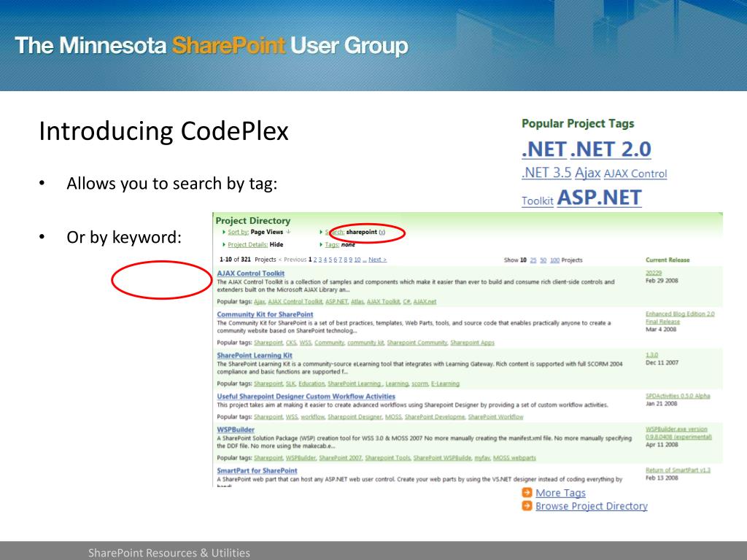Screen dimensions: 747x560
Task: Click the Project Details link in the directory header
Action: (248, 244)
